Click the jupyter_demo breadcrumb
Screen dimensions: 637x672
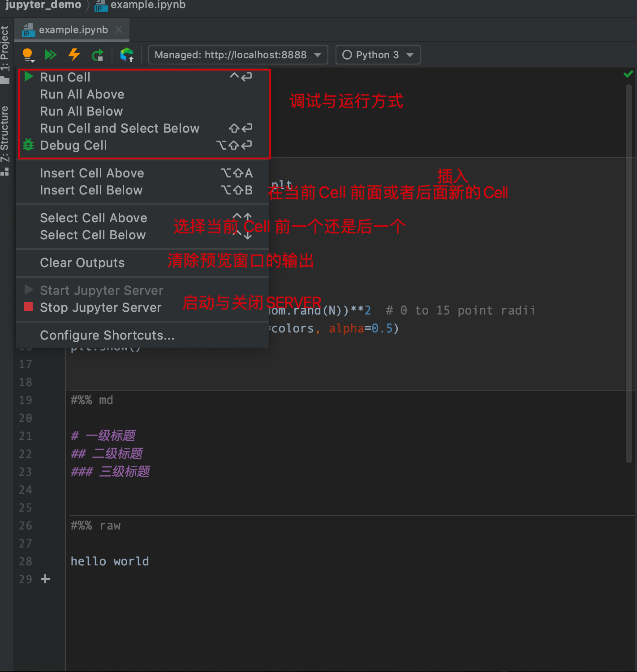43,5
